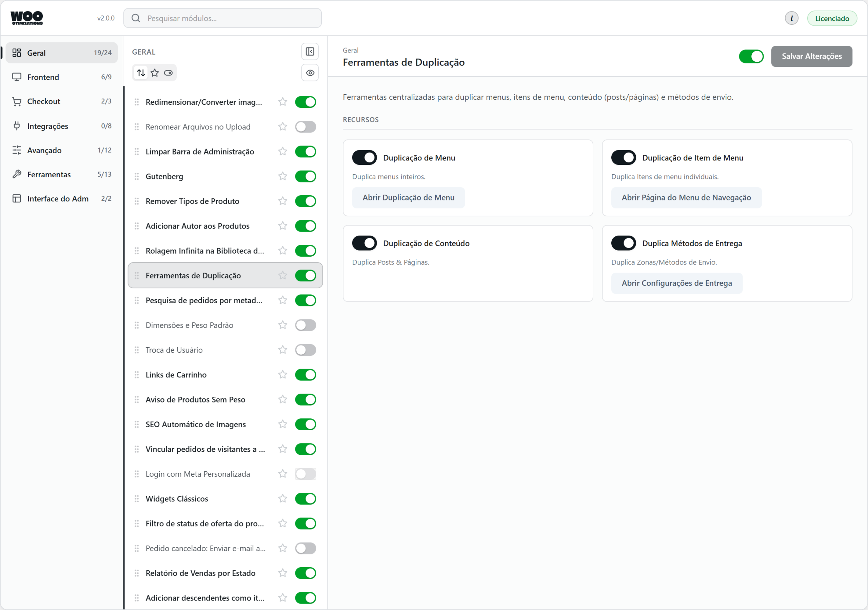Star the Aviso de Produtos Sem Peso module
This screenshot has height=610, width=868.
click(x=282, y=399)
